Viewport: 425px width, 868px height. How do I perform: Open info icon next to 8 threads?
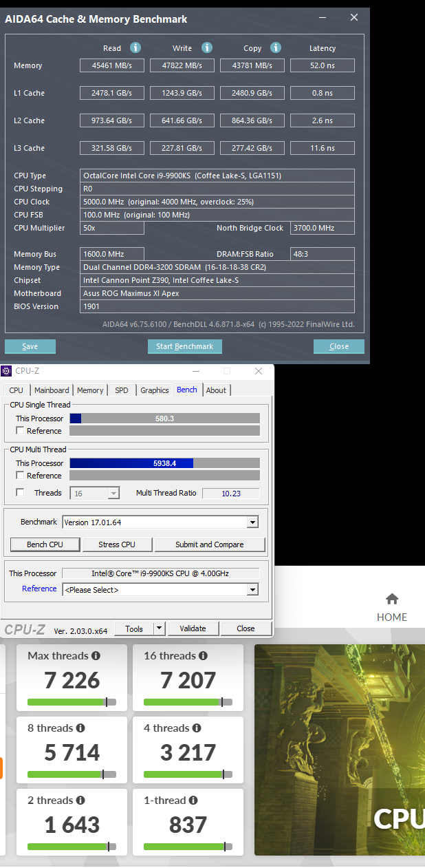pyautogui.click(x=80, y=728)
